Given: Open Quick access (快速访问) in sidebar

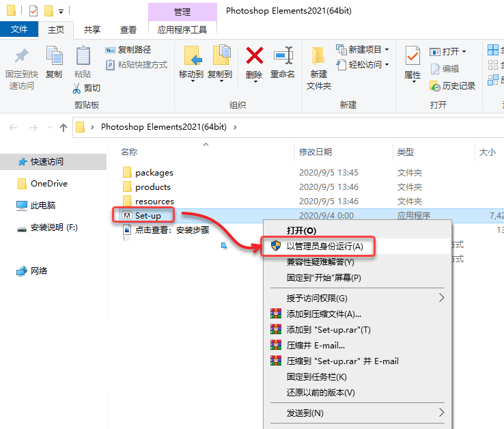Looking at the screenshot, I should 53,162.
